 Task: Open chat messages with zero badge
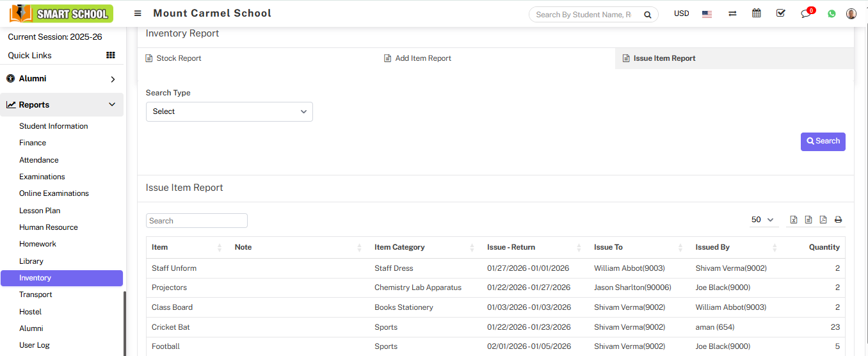(x=806, y=14)
